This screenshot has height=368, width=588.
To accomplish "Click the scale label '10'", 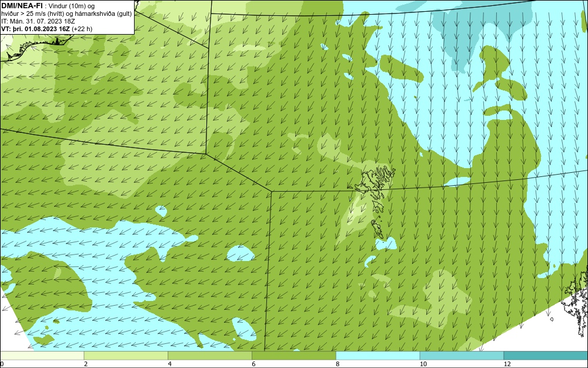I will pos(423,364).
